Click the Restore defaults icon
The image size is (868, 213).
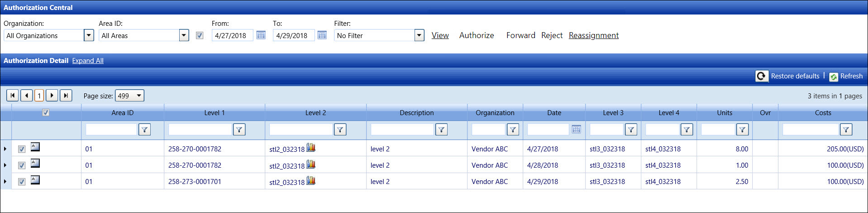(x=762, y=76)
